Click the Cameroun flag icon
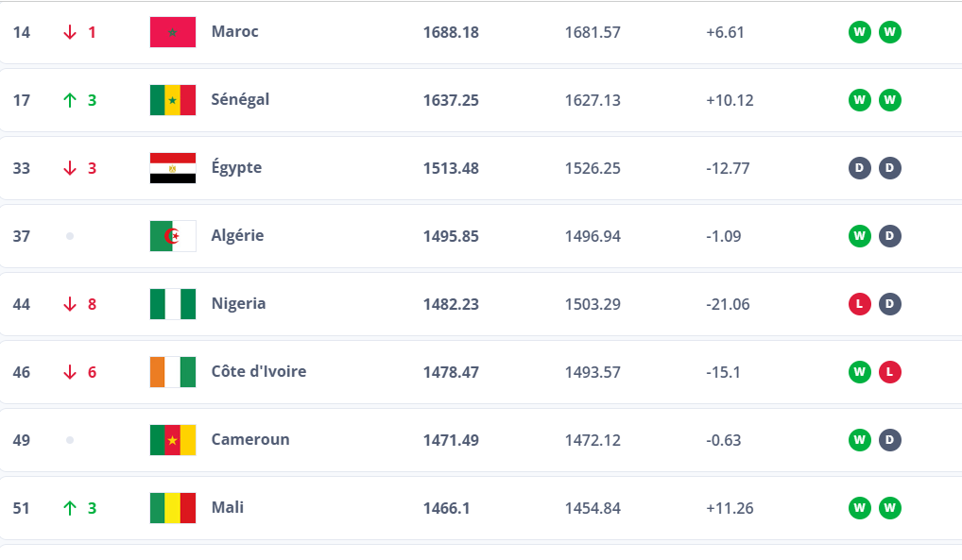962x560 pixels. [173, 440]
